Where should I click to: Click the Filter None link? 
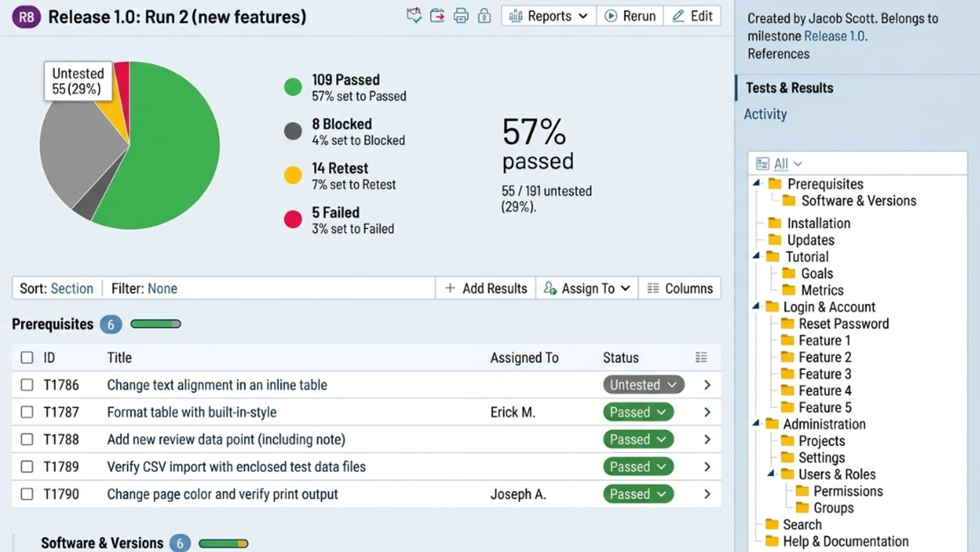pyautogui.click(x=162, y=289)
